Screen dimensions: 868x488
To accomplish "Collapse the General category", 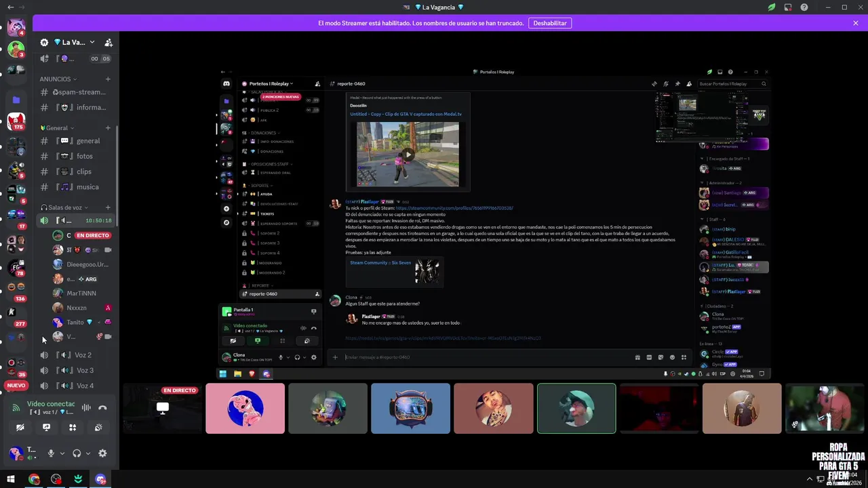I will tap(58, 128).
